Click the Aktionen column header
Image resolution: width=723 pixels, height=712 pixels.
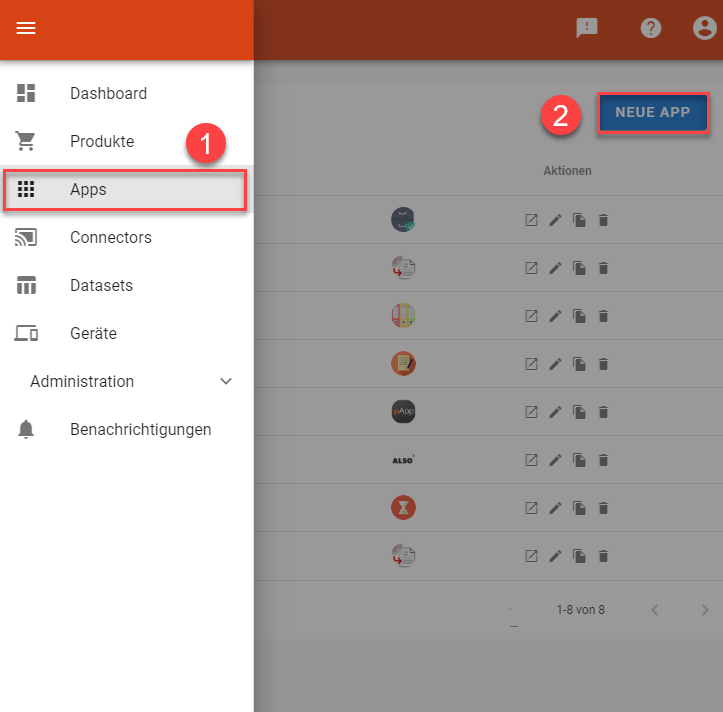(567, 171)
